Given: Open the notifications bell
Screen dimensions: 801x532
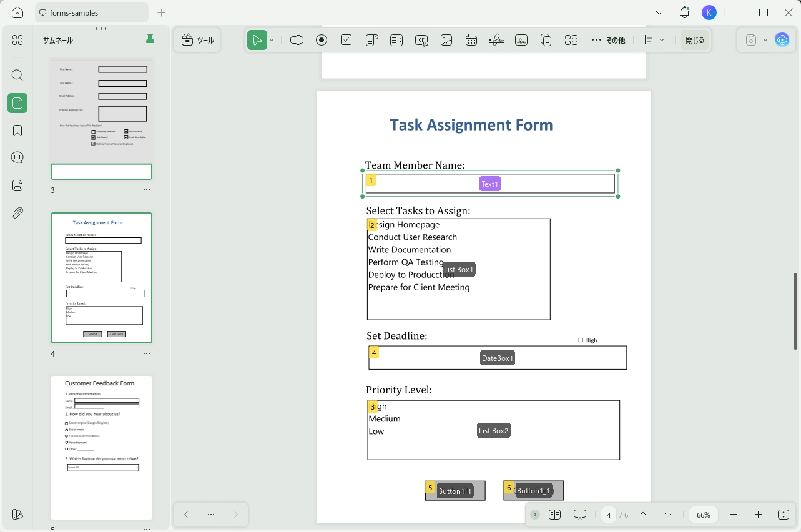Looking at the screenshot, I should point(685,12).
